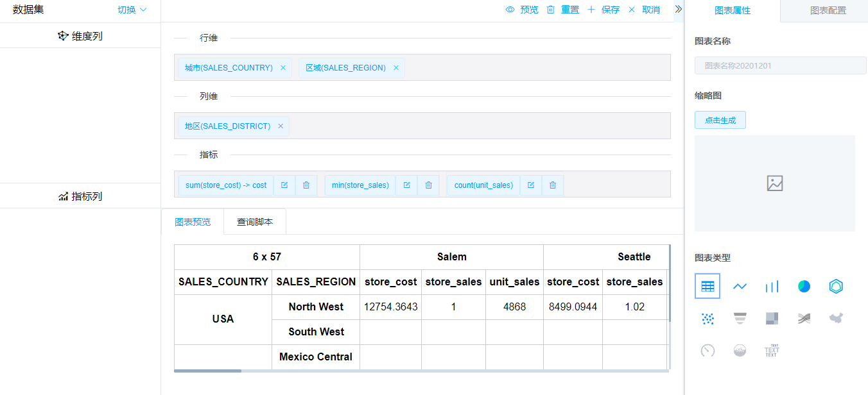The height and width of the screenshot is (395, 868).
Task: Open the 图表配置 tab
Action: 828,11
